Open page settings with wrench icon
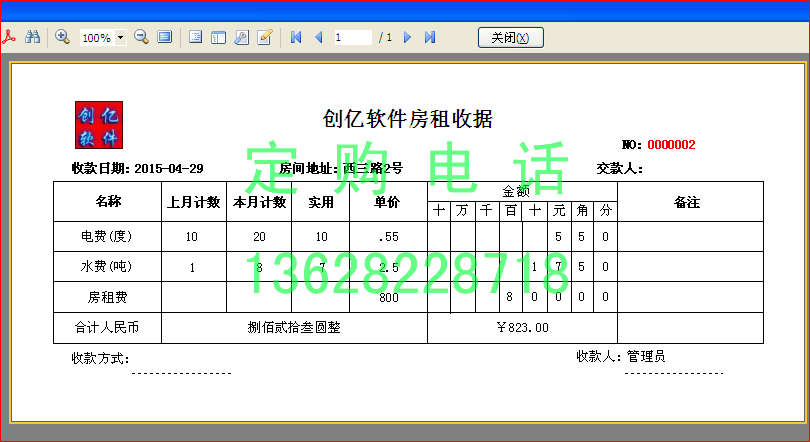Viewport: 810px width, 442px height. pyautogui.click(x=241, y=37)
